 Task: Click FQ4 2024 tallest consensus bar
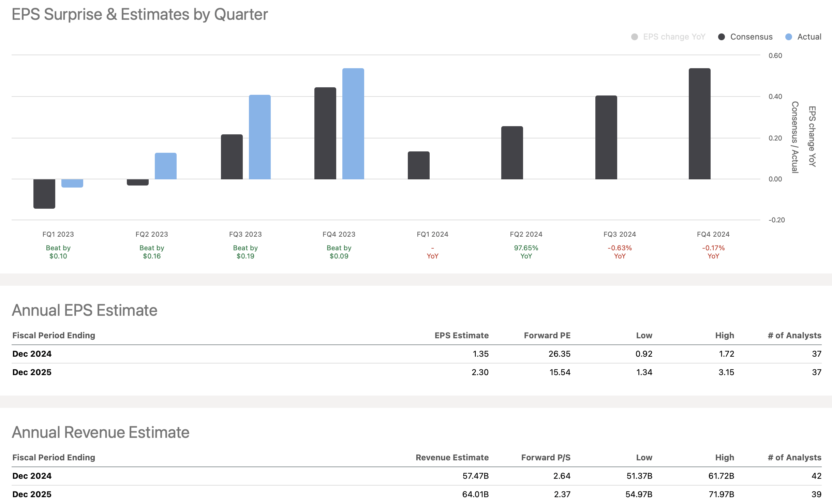pyautogui.click(x=700, y=124)
